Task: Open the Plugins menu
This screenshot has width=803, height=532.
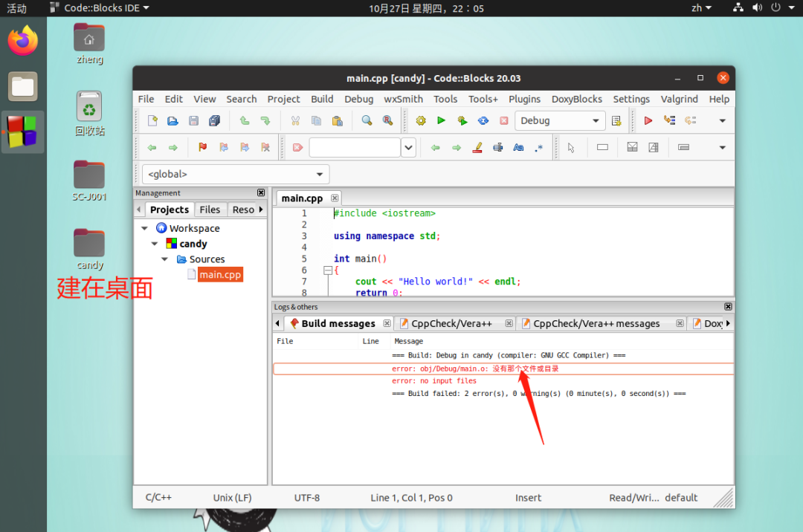Action: (x=524, y=100)
